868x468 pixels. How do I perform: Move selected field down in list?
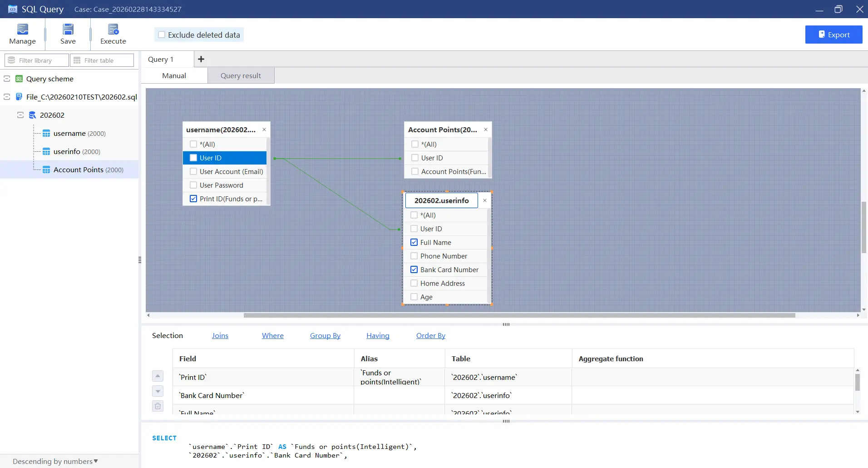click(x=158, y=391)
